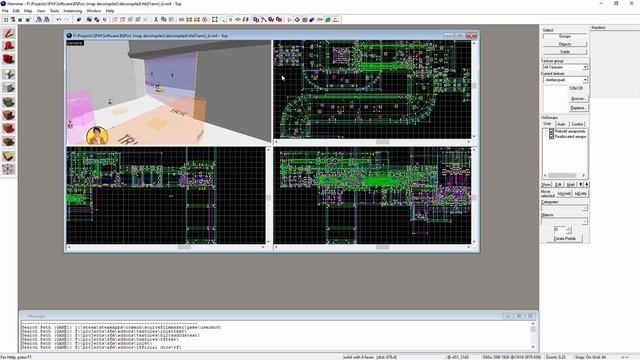Click the toEntity button
Viewport: 640px width, 360px height.
click(580, 193)
